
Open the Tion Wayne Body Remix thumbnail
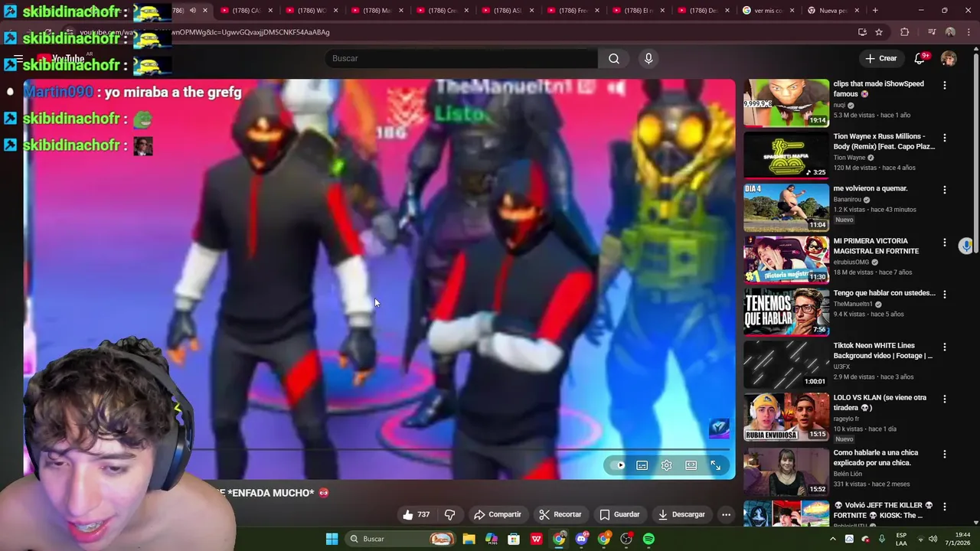(x=786, y=155)
